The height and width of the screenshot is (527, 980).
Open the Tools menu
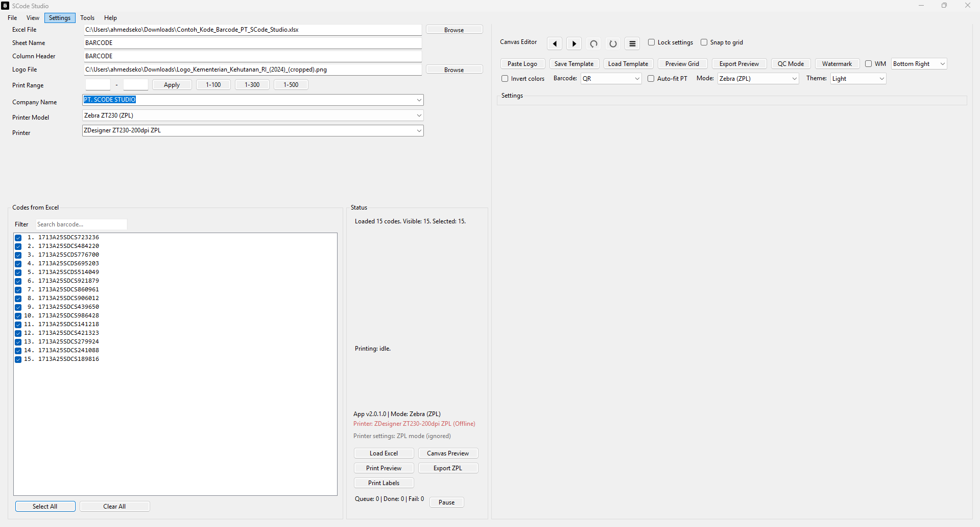click(87, 18)
